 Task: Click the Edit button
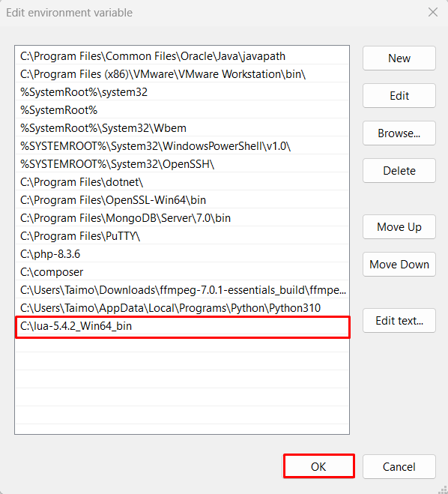point(399,96)
